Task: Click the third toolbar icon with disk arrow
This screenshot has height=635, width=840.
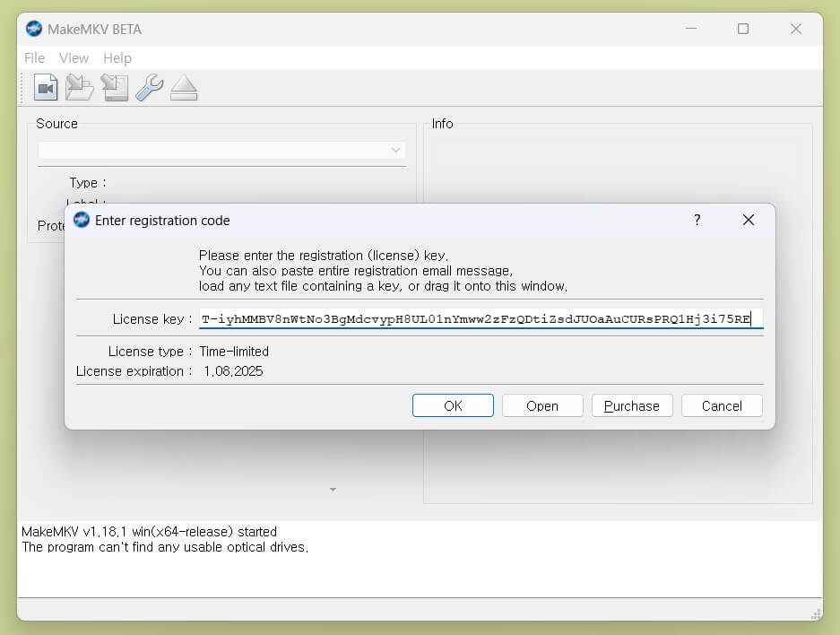Action: (114, 88)
